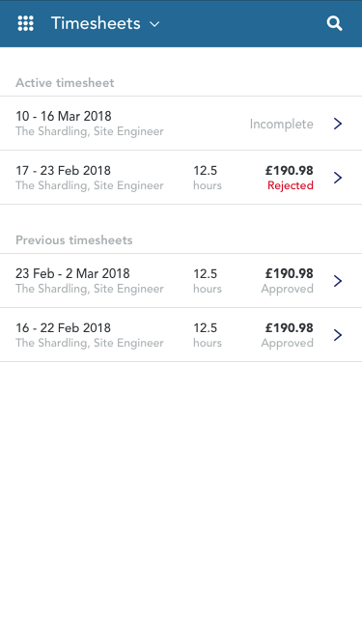Image resolution: width=362 pixels, height=644 pixels.
Task: Tap the £190.98 amount on rejected timesheet
Action: coord(290,171)
